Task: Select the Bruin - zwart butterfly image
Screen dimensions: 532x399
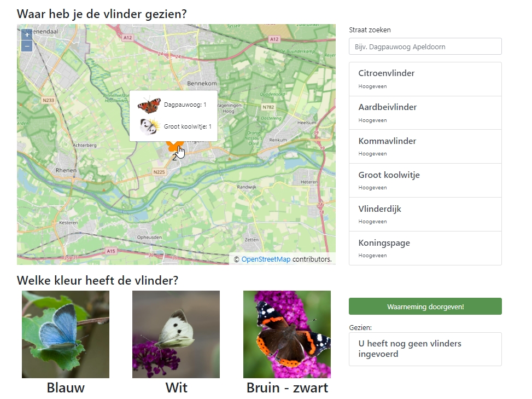Action: click(287, 334)
